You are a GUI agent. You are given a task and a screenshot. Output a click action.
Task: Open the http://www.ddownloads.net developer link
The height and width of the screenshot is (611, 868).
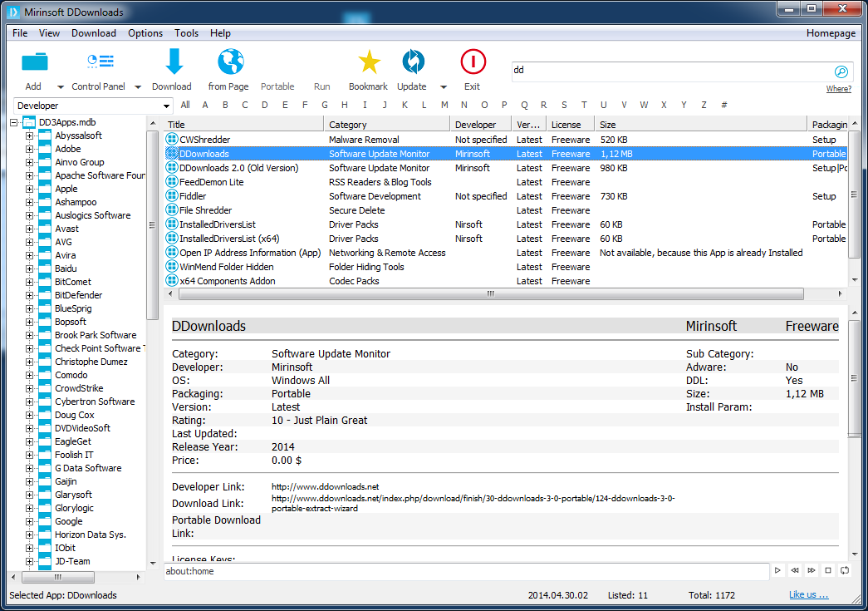(325, 487)
